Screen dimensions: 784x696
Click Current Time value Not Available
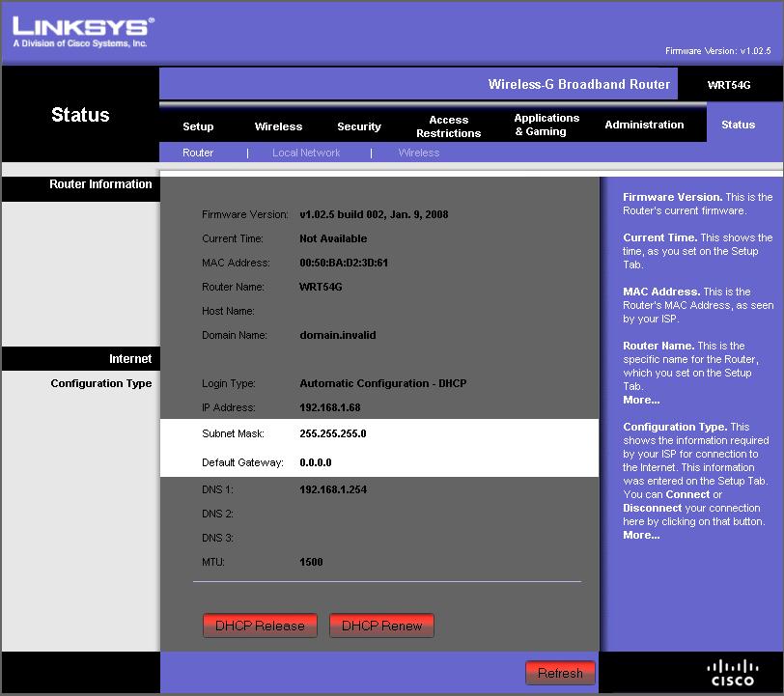click(x=333, y=238)
